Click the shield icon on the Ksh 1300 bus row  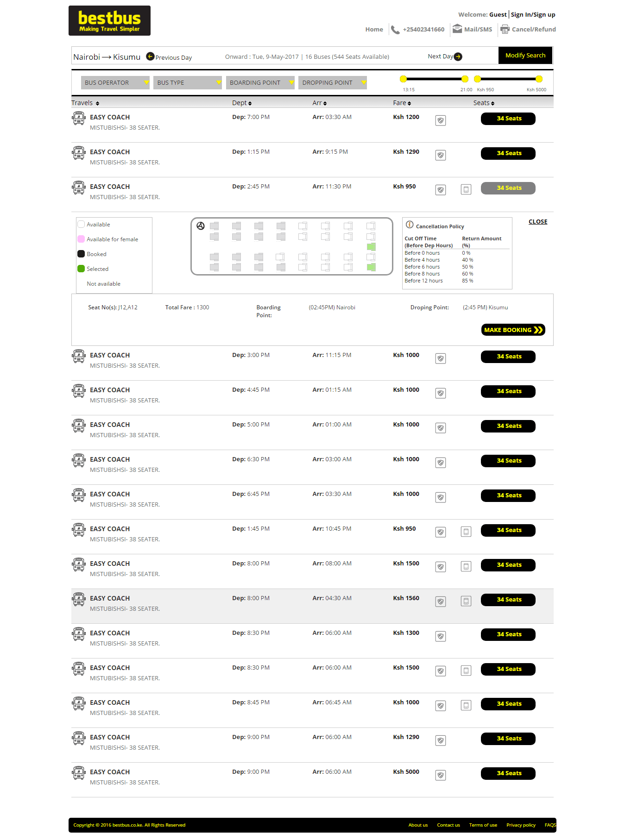(441, 636)
